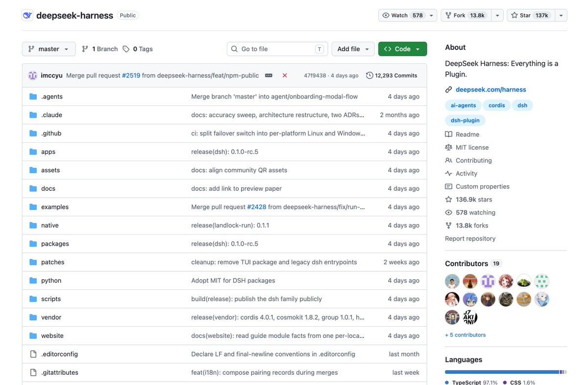Image resolution: width=588 pixels, height=385 pixels.
Task: Open the .claude folder icon
Action: pos(33,115)
